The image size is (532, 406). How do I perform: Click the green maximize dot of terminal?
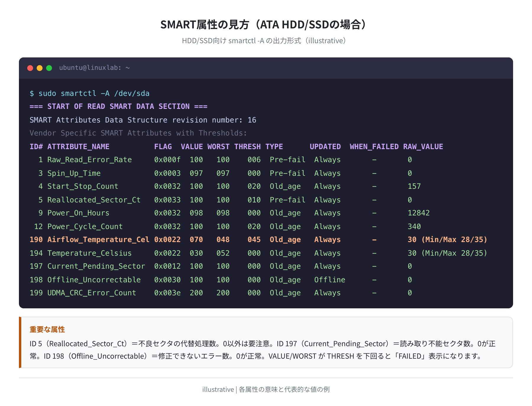(49, 68)
